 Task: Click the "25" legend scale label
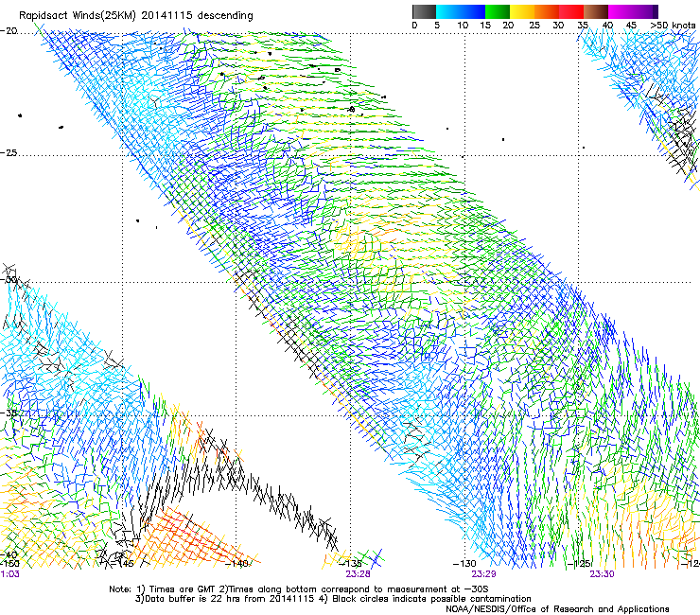[x=534, y=26]
